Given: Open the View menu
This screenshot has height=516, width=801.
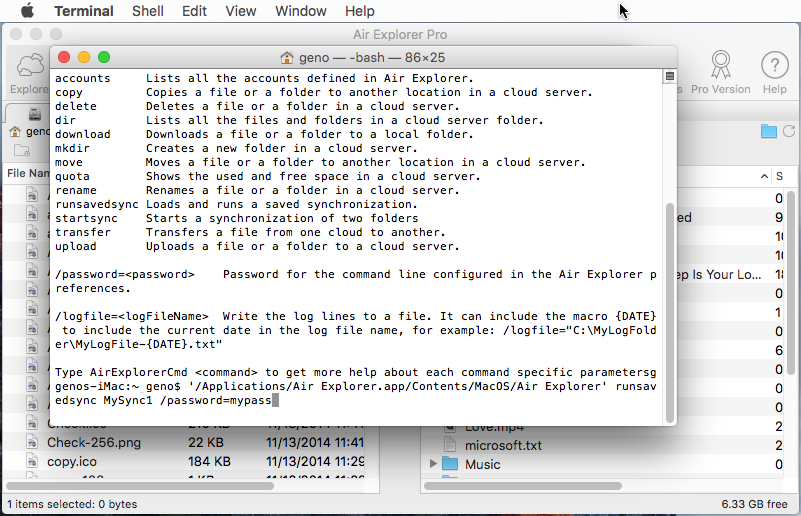Looking at the screenshot, I should pyautogui.click(x=241, y=11).
